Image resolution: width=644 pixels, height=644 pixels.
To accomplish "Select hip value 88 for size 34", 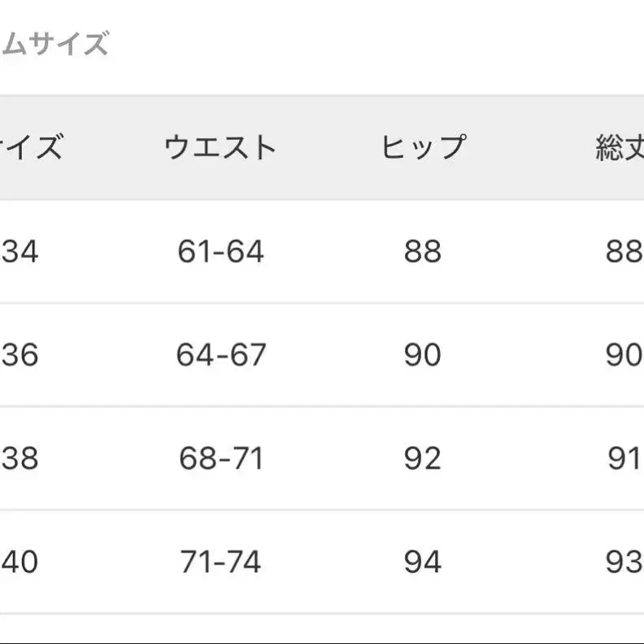I will click(x=422, y=252).
